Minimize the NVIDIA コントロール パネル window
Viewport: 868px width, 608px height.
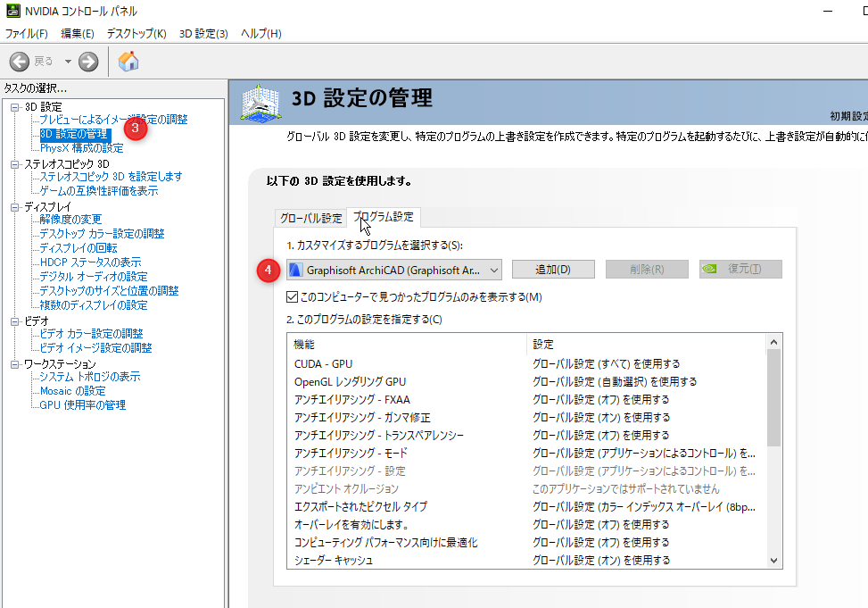[x=828, y=11]
